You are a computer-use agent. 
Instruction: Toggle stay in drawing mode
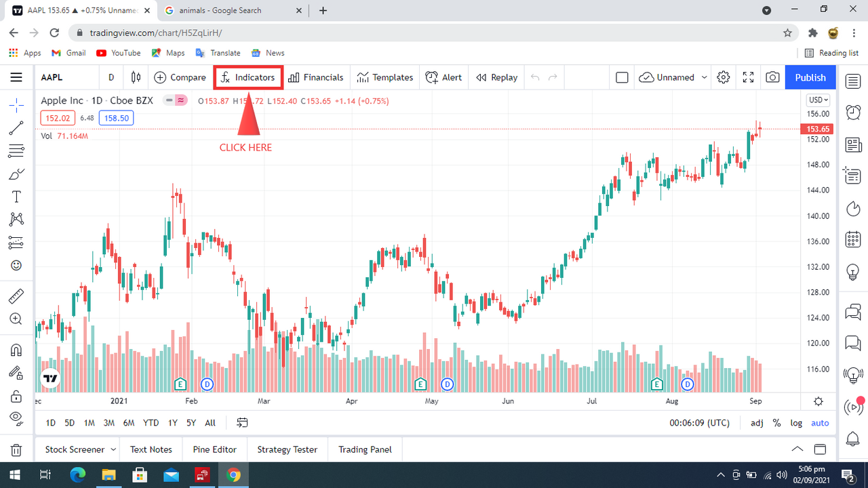click(x=16, y=373)
